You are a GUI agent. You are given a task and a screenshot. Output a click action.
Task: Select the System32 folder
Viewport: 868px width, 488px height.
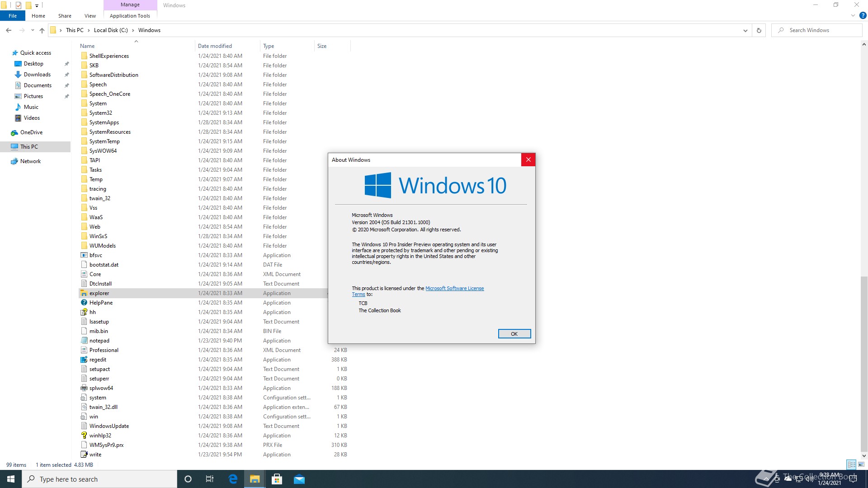tap(100, 113)
